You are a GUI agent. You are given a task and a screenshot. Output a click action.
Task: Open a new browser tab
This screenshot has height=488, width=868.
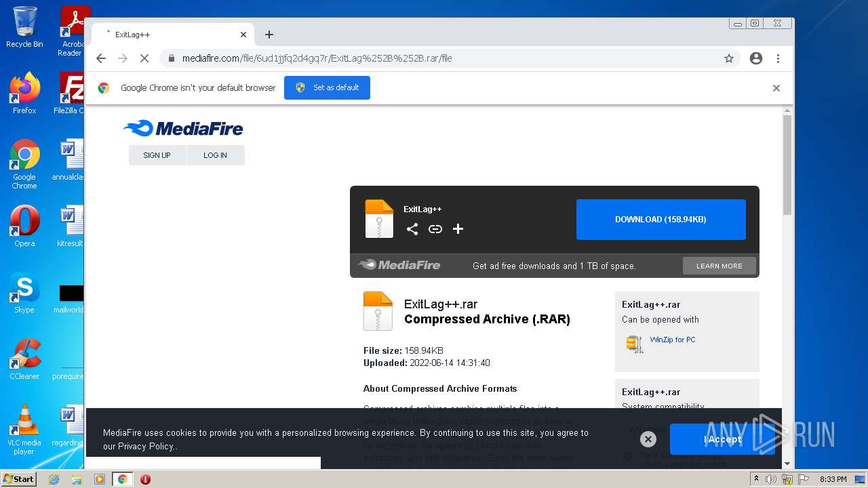click(x=269, y=35)
